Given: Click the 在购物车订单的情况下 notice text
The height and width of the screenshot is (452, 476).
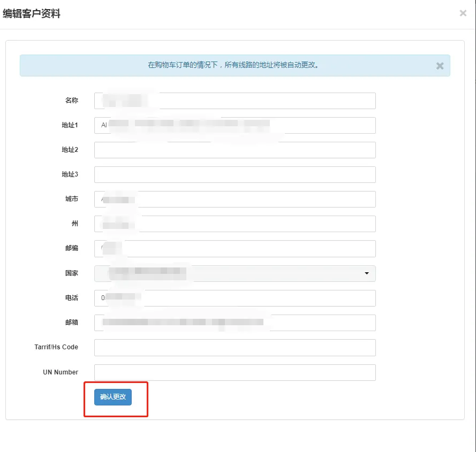Looking at the screenshot, I should coord(233,65).
